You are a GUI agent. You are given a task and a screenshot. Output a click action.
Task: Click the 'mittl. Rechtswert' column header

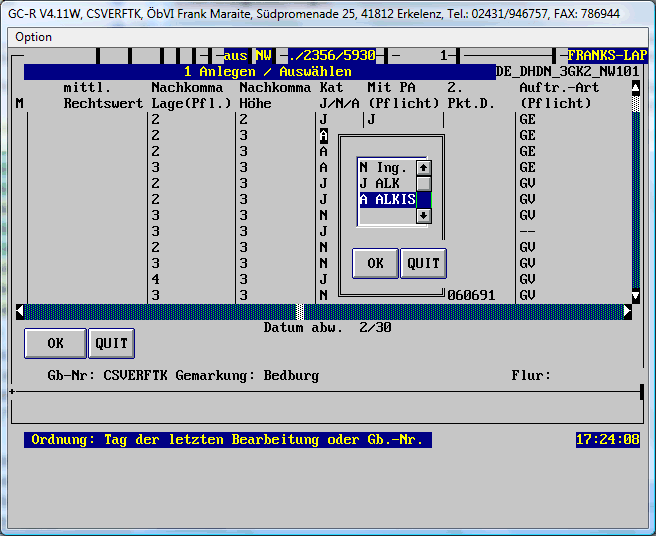[x=103, y=95]
